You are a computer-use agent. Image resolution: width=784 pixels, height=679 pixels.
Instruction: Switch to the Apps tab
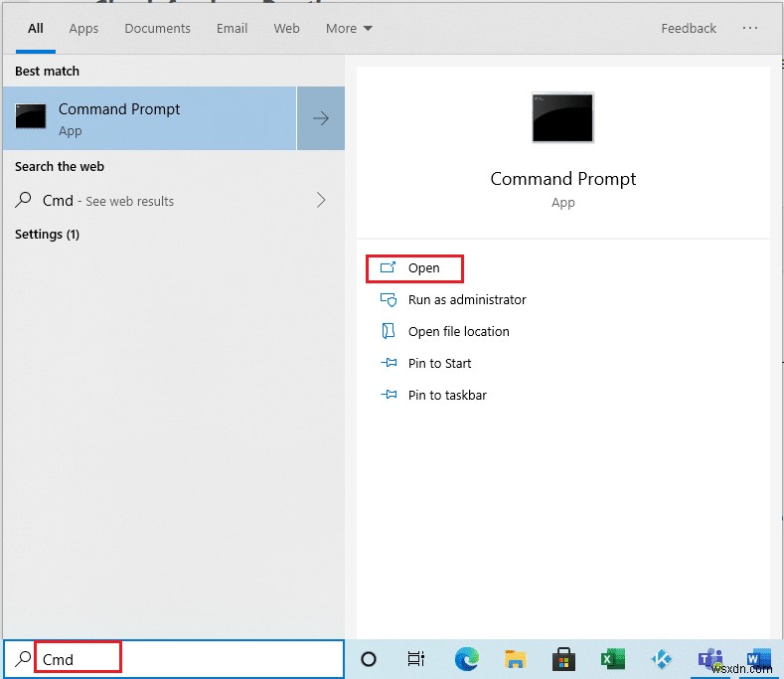[83, 28]
